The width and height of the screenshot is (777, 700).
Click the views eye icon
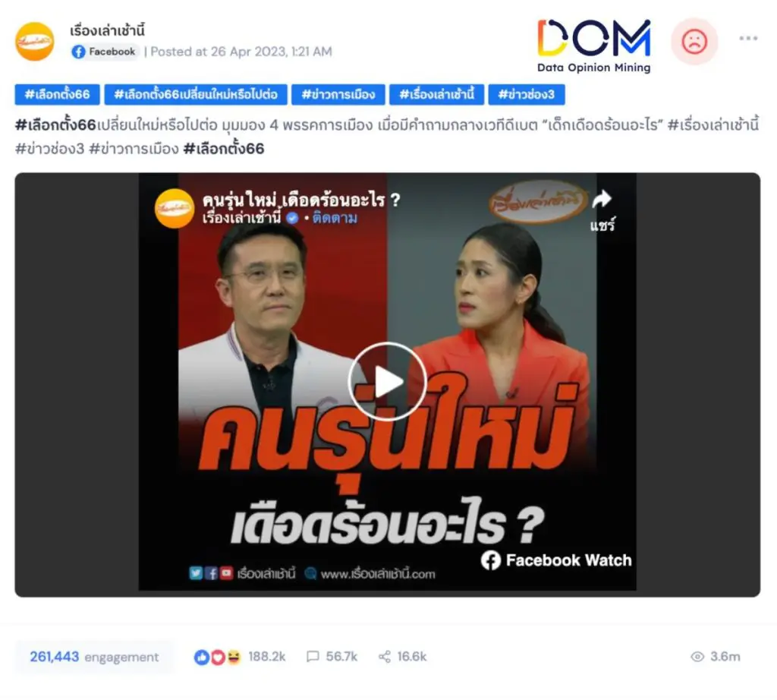click(697, 657)
